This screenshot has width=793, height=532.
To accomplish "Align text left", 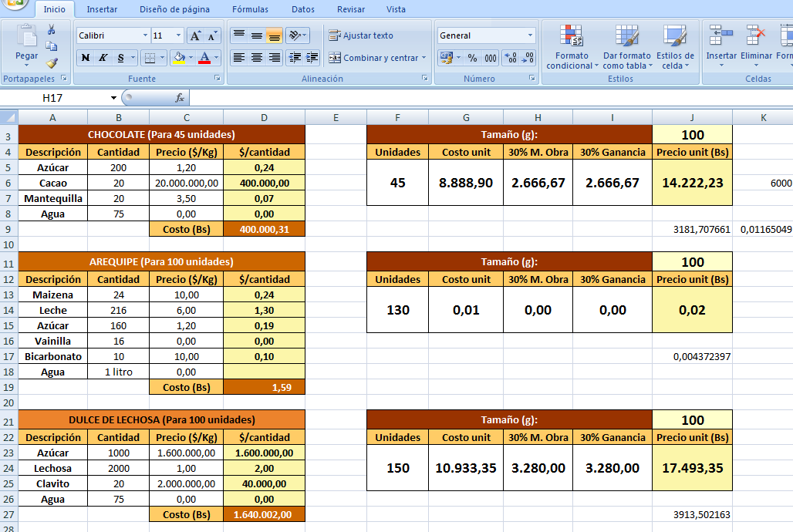I will [238, 58].
